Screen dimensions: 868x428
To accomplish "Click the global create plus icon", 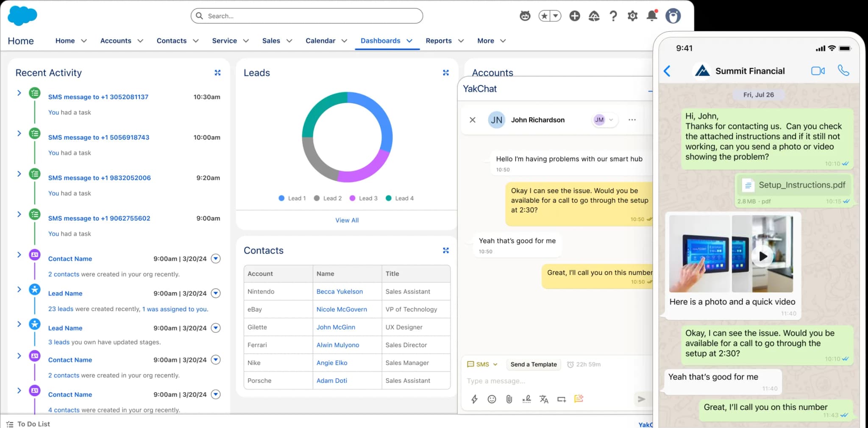I will tap(575, 16).
